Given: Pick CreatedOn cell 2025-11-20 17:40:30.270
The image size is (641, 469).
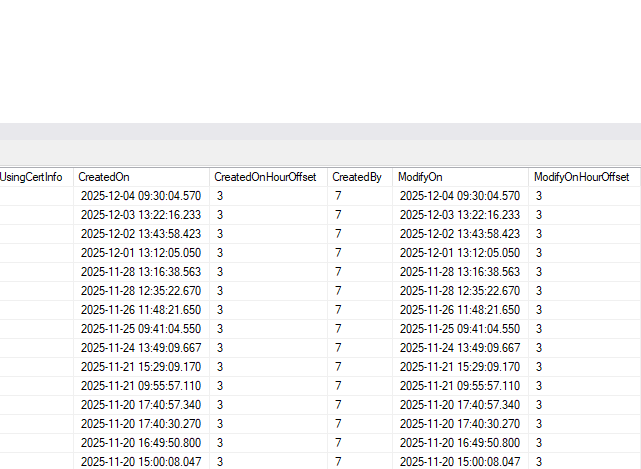Looking at the screenshot, I should click(x=141, y=424).
